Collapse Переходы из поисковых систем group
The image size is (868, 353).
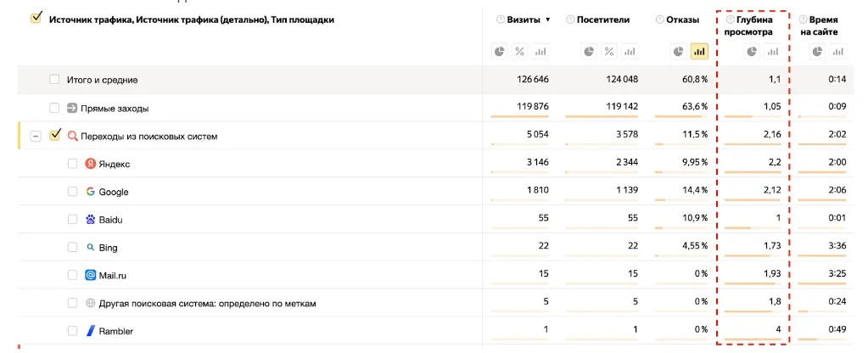pos(36,136)
